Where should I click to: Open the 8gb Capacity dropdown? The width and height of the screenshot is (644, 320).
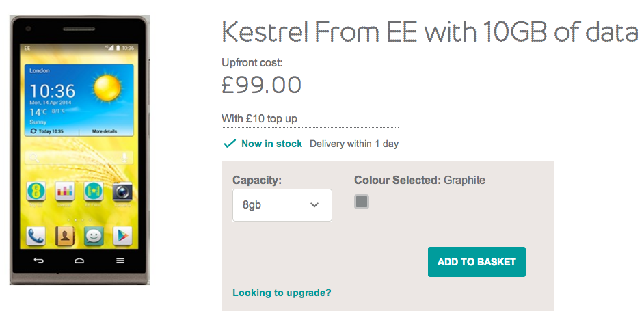click(282, 205)
